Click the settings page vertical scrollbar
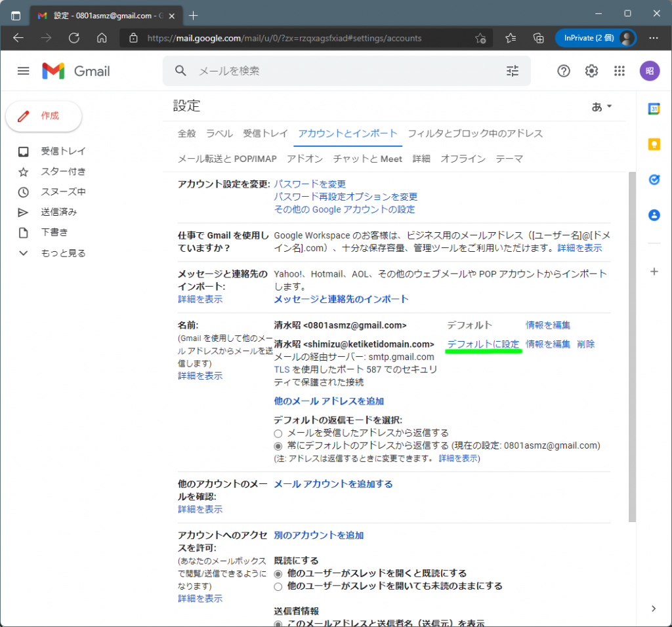Viewport: 672px width, 627px height. pos(632,347)
